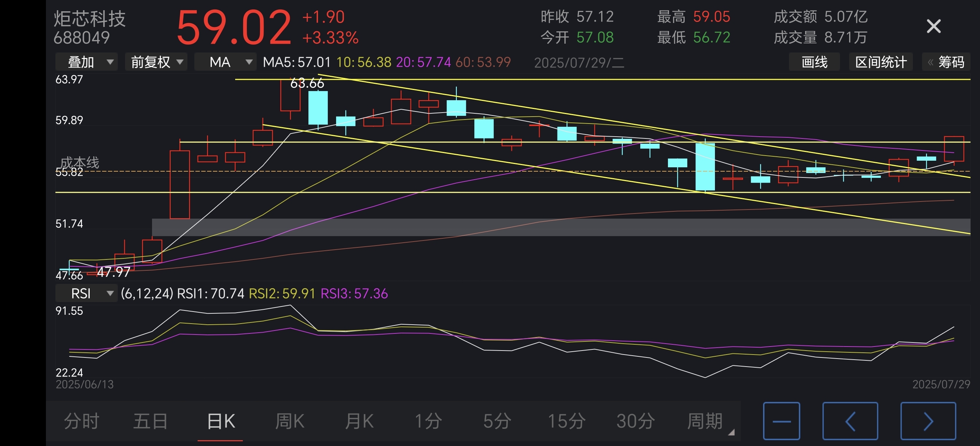Tap the 画线 draw line button
Screen dimensions: 980x446
[814, 62]
